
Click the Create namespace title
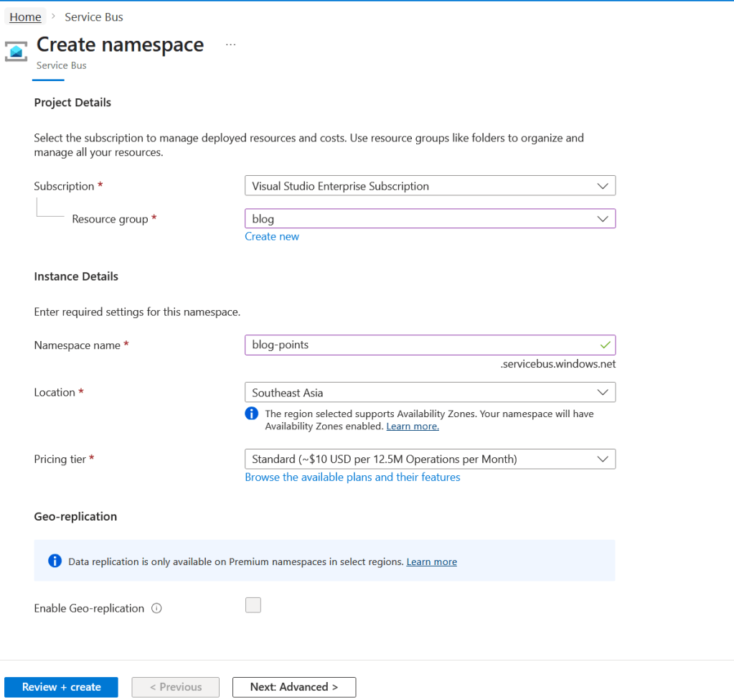pos(121,45)
